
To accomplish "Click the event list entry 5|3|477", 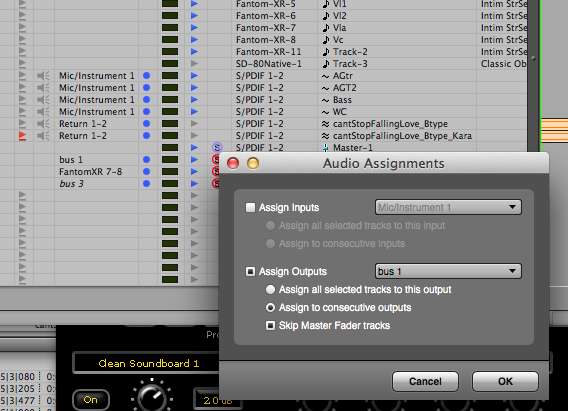I will pos(18,400).
